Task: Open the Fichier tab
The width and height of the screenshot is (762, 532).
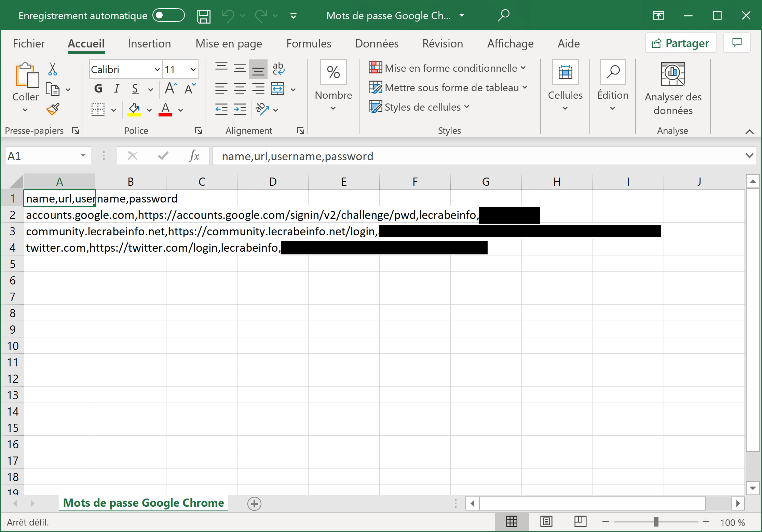Action: click(x=29, y=44)
